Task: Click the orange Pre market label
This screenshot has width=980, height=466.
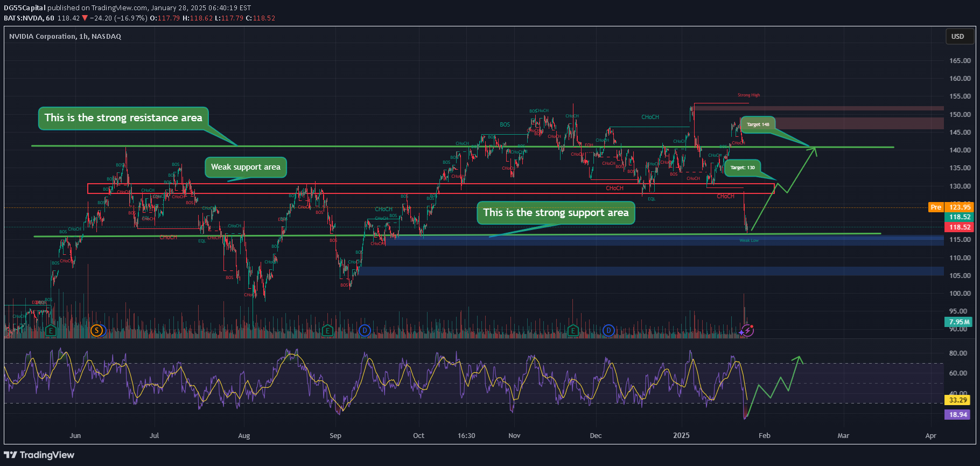Action: coord(936,207)
